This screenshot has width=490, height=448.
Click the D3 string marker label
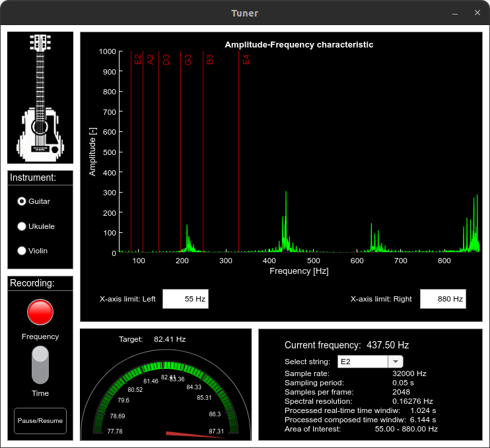pos(166,59)
